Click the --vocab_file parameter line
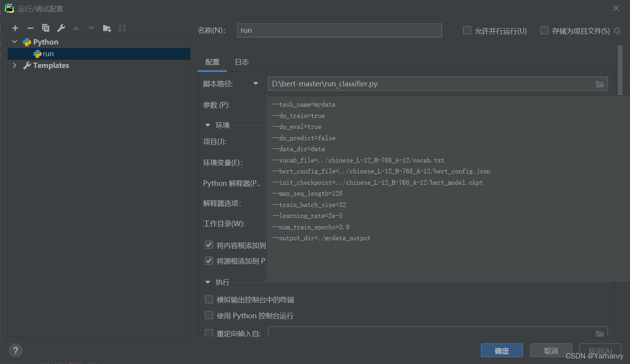The image size is (630, 364). pos(358,161)
